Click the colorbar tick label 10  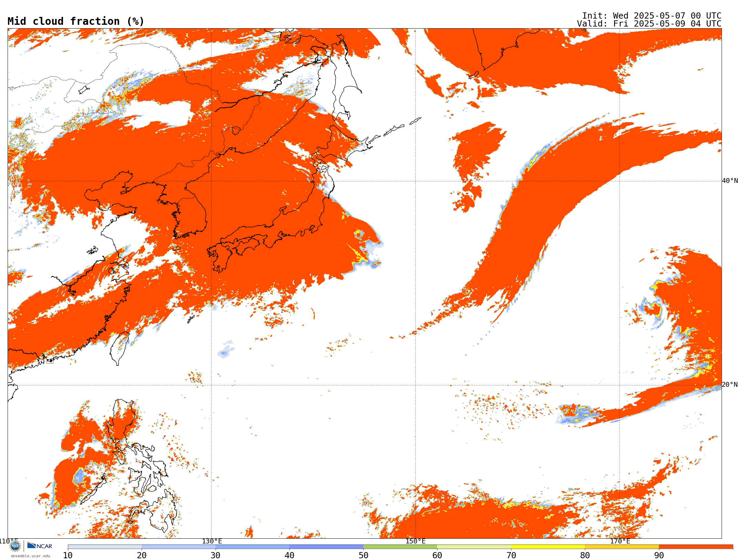68,556
